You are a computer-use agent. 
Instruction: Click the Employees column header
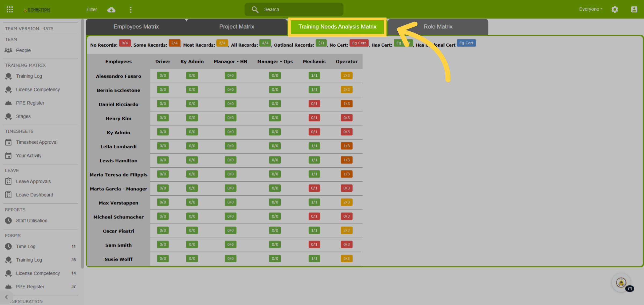coord(118,61)
